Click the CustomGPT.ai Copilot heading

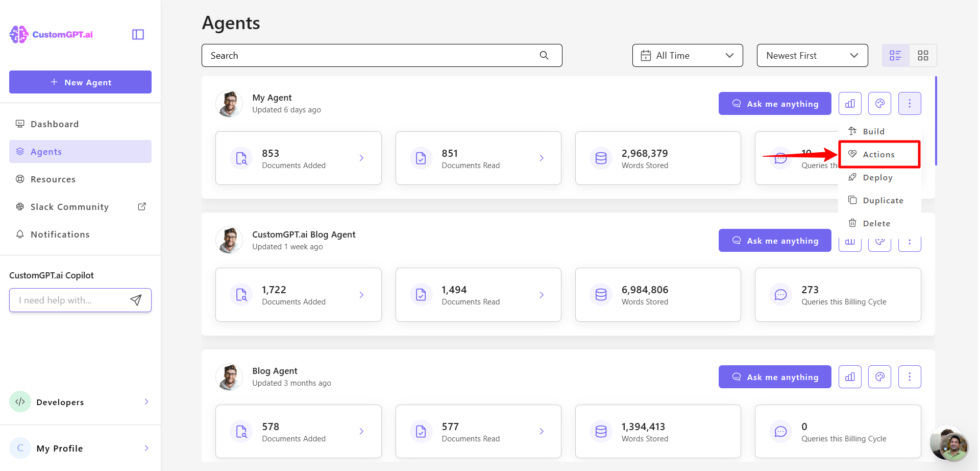coord(52,275)
